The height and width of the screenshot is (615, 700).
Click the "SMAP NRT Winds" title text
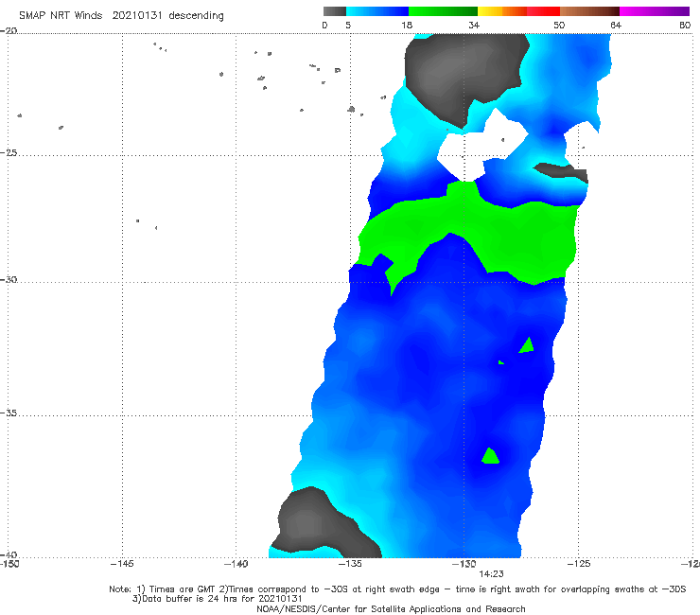[61, 15]
